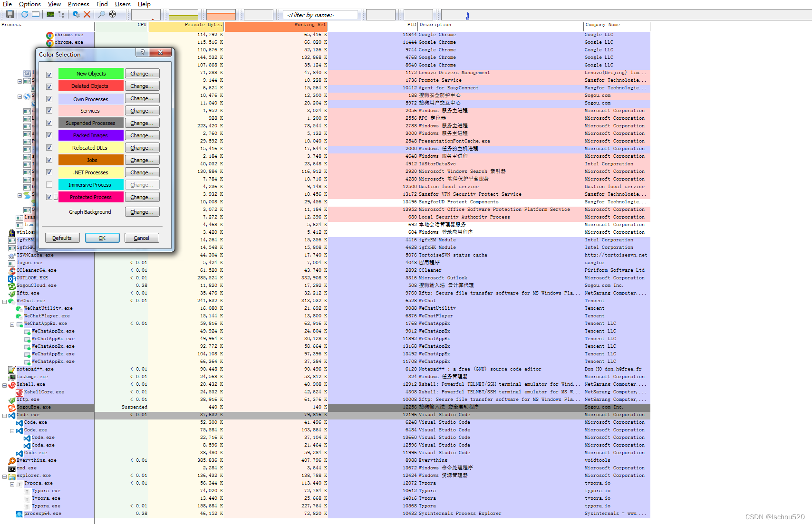This screenshot has width=812, height=524.
Task: Collapse the parent Typora.exe tree node
Action: pyautogui.click(x=12, y=484)
